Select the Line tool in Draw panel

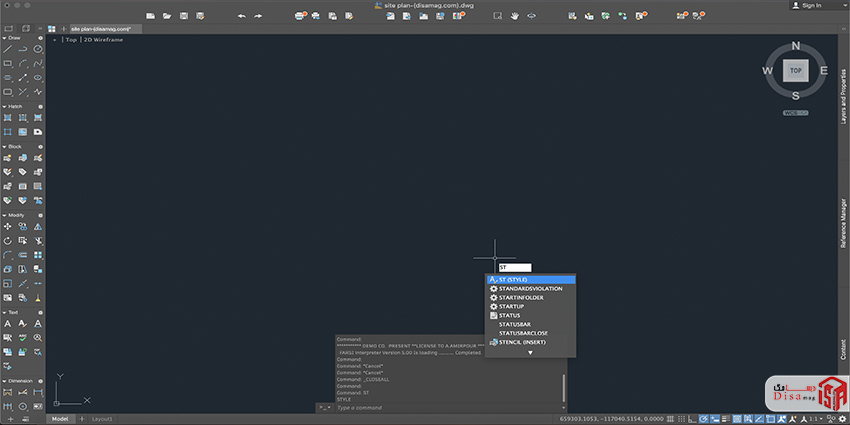[x=8, y=49]
